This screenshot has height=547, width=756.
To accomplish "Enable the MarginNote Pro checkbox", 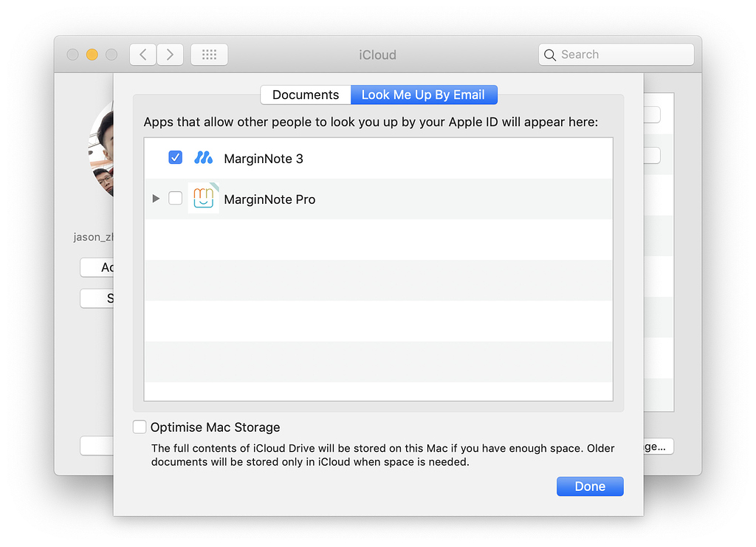I will pos(176,199).
